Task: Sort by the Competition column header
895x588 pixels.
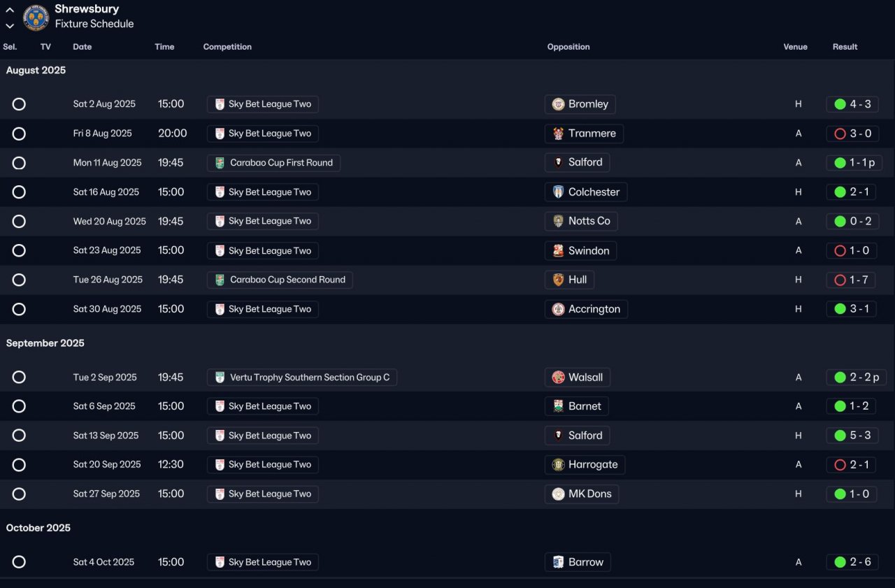Action: point(227,47)
